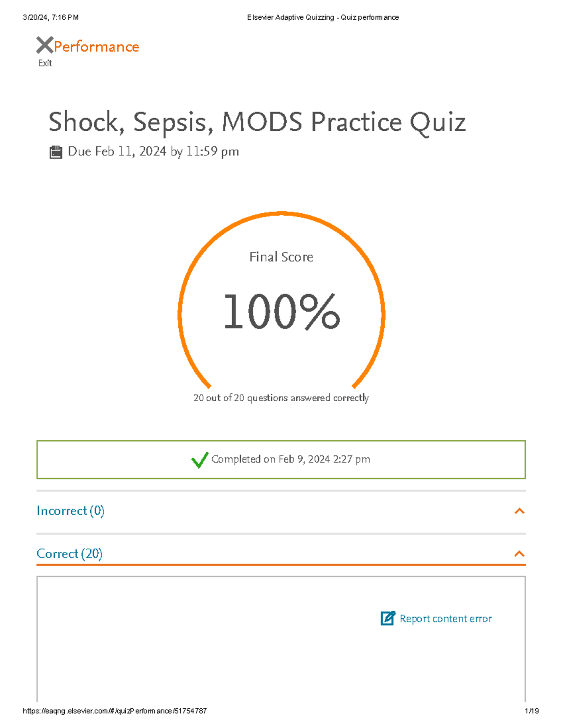Click the 20 out of 20 answered text
The image size is (563, 728).
point(281,398)
